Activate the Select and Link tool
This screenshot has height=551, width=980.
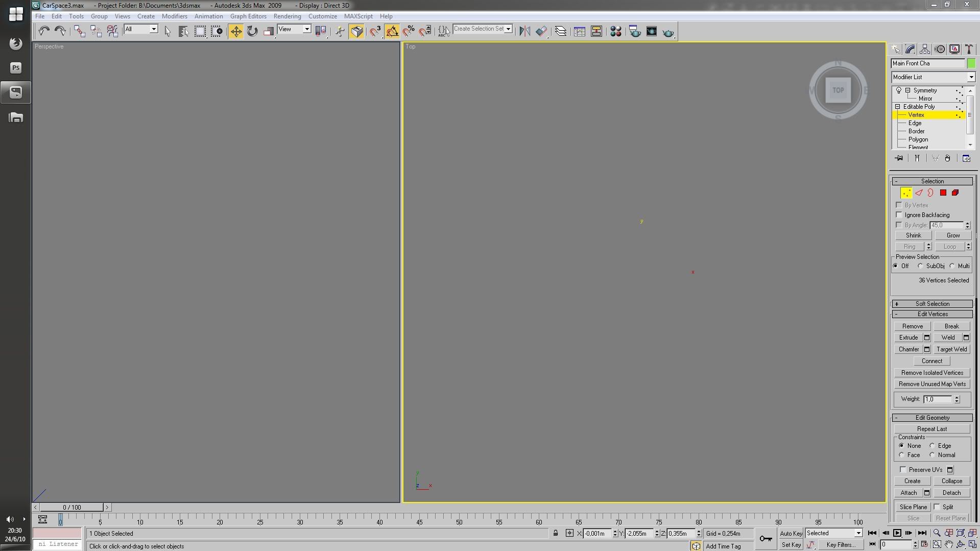pyautogui.click(x=79, y=31)
